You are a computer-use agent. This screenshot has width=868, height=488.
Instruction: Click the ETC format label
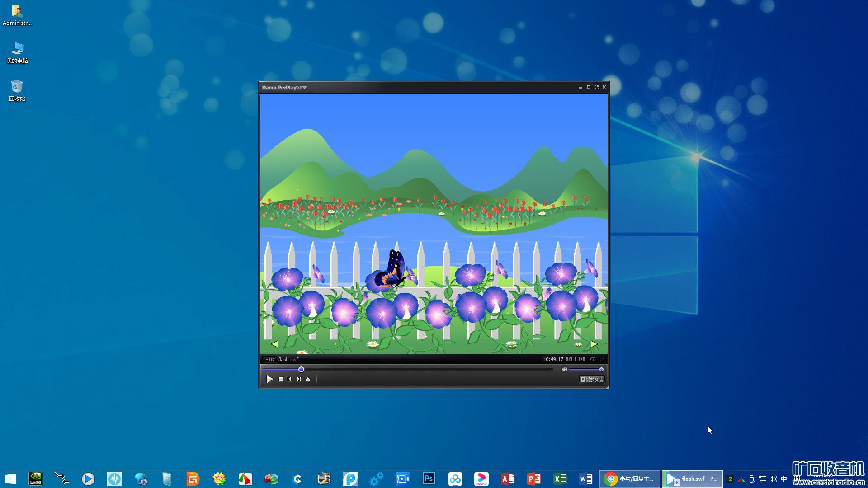(x=269, y=360)
